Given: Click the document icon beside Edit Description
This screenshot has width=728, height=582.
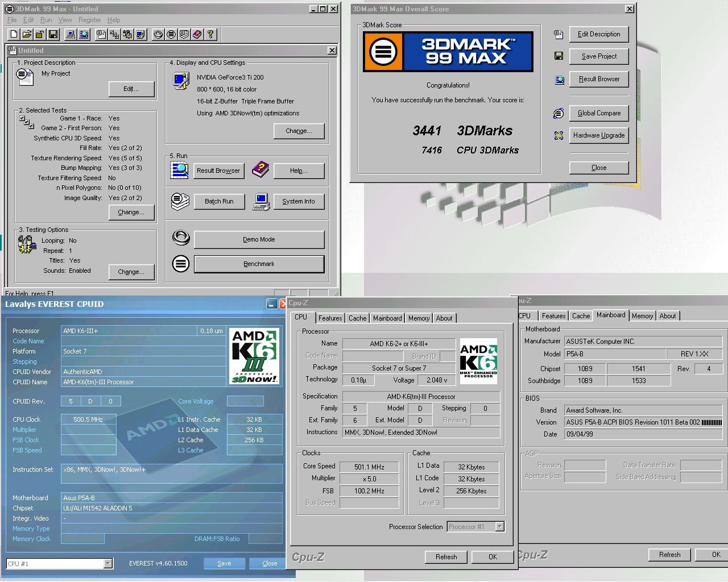Looking at the screenshot, I should click(x=559, y=34).
